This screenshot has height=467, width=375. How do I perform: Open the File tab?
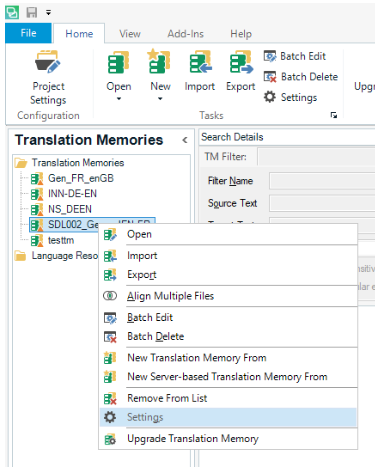pos(28,33)
